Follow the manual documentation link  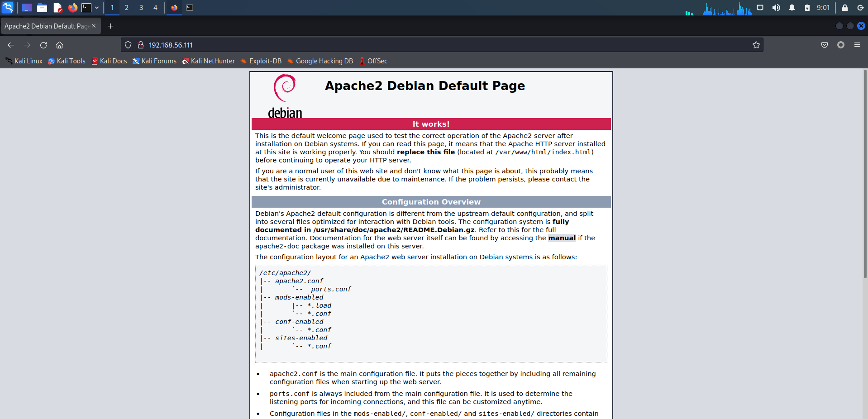pyautogui.click(x=562, y=238)
